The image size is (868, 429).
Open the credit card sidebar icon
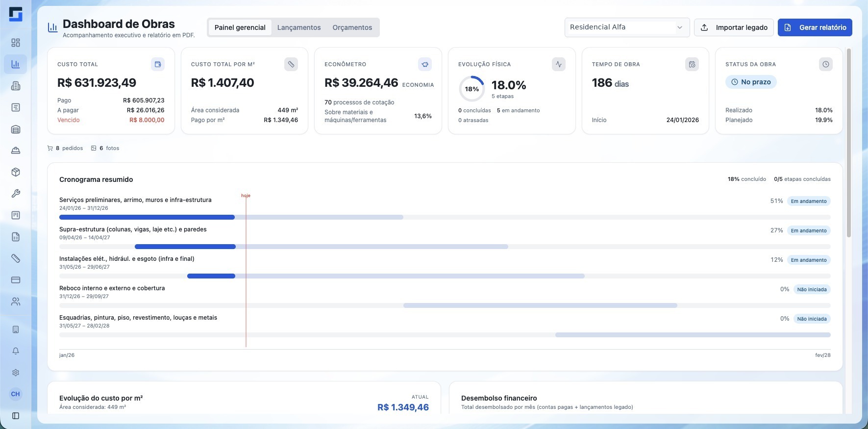(x=16, y=280)
